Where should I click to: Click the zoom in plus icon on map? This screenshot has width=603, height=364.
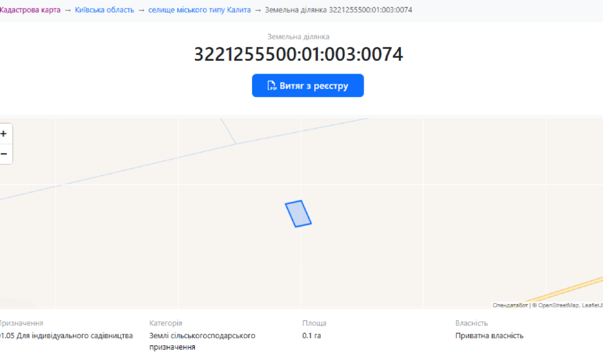tap(4, 133)
